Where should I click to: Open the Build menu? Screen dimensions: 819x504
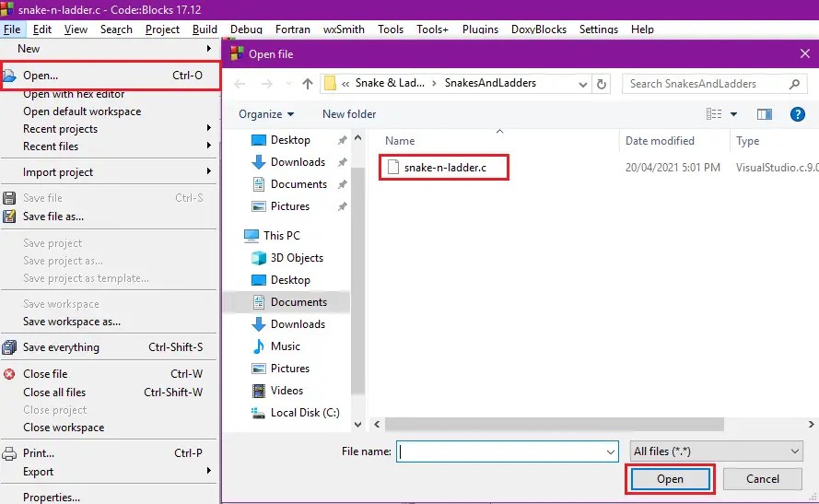[x=205, y=29]
